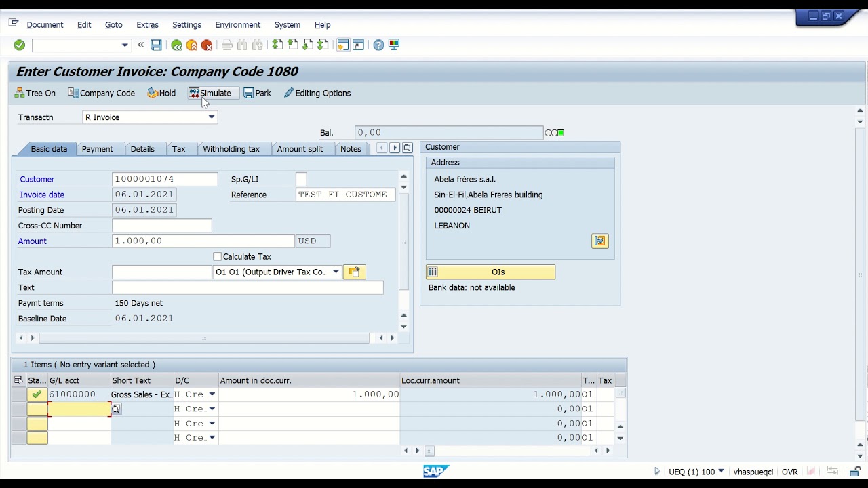
Task: Turn on Tree view via Tree On
Action: click(35, 93)
